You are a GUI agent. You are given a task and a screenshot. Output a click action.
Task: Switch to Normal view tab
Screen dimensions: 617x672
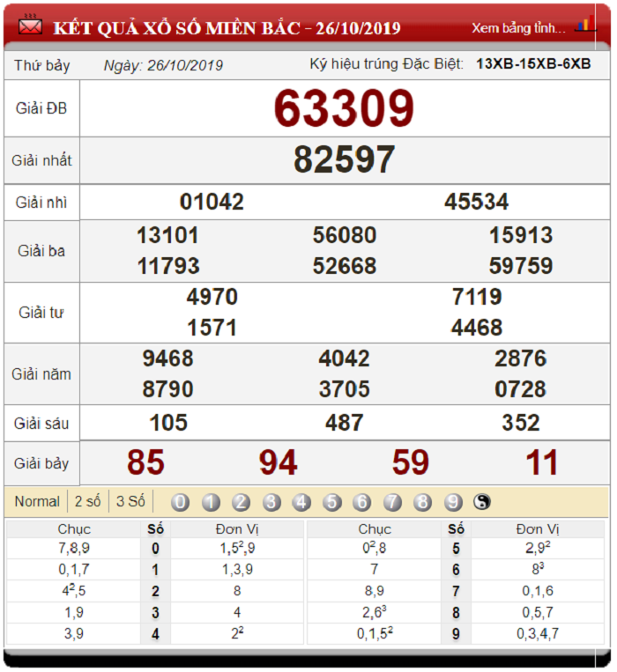tap(37, 501)
